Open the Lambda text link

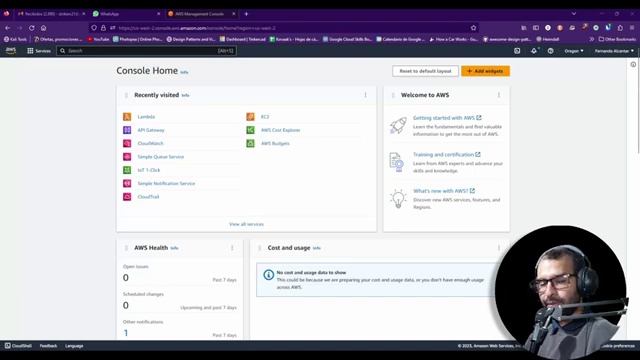[x=146, y=117]
